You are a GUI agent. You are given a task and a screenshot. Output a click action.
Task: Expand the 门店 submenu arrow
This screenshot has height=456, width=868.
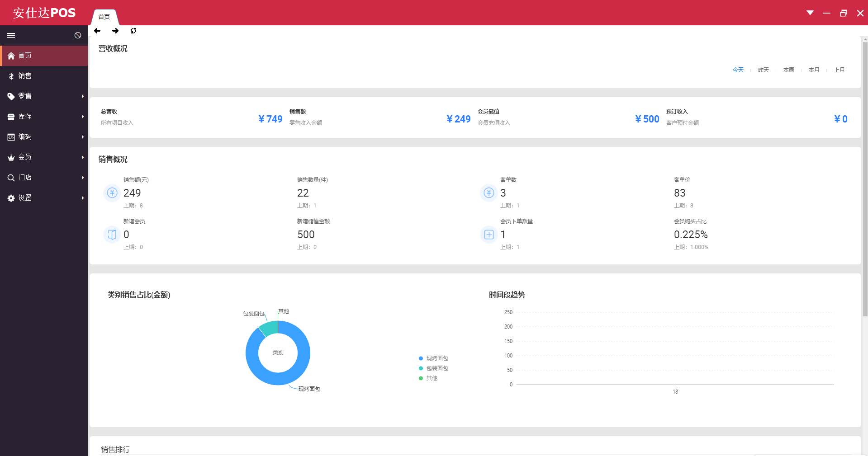[83, 178]
